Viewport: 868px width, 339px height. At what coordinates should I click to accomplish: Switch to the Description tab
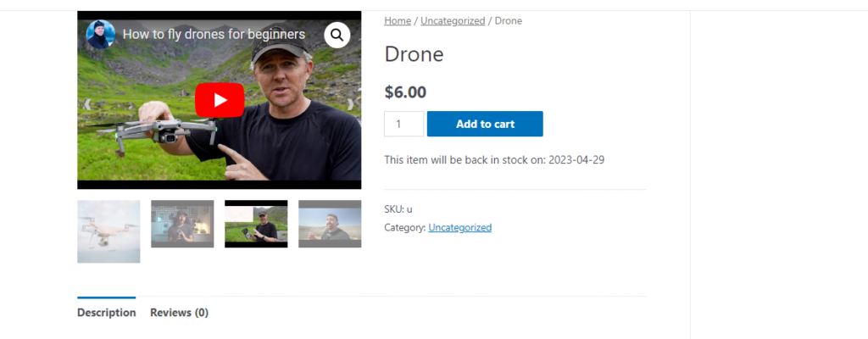pyautogui.click(x=106, y=313)
